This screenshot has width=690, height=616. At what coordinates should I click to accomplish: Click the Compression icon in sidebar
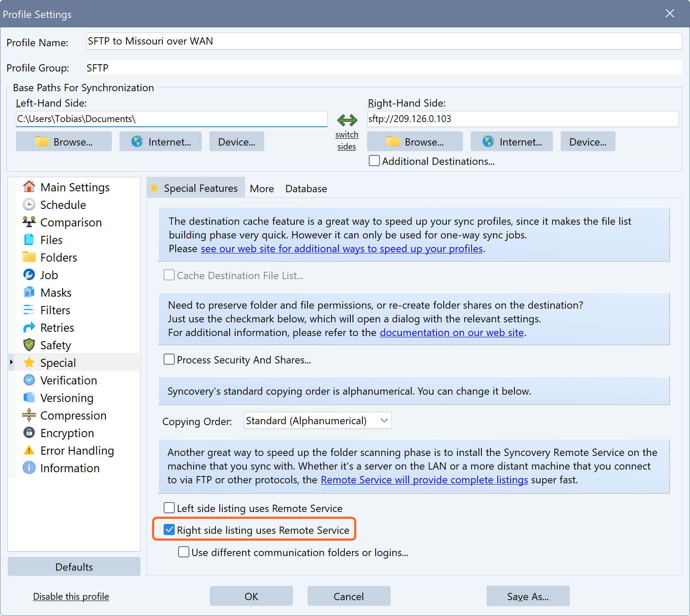click(29, 415)
